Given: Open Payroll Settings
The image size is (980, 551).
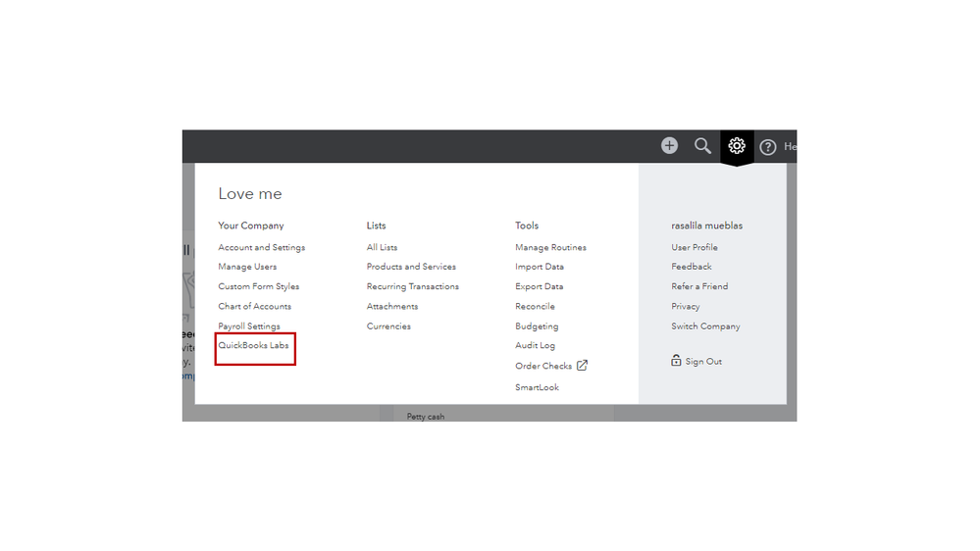Looking at the screenshot, I should coord(249,326).
